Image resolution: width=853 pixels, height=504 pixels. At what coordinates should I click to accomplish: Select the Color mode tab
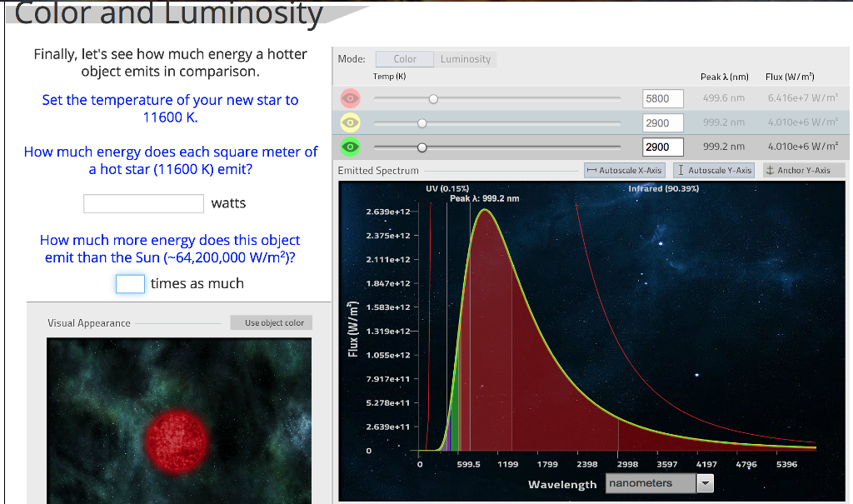404,58
